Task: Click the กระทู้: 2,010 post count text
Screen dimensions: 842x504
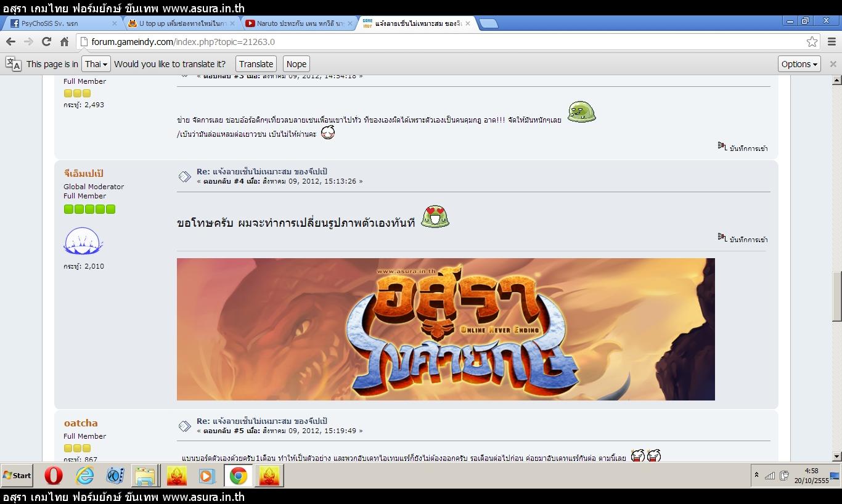Action: coord(84,266)
